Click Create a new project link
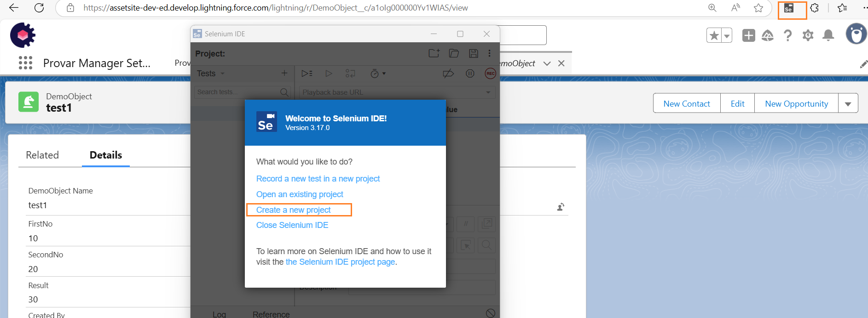868x318 pixels. (x=293, y=210)
